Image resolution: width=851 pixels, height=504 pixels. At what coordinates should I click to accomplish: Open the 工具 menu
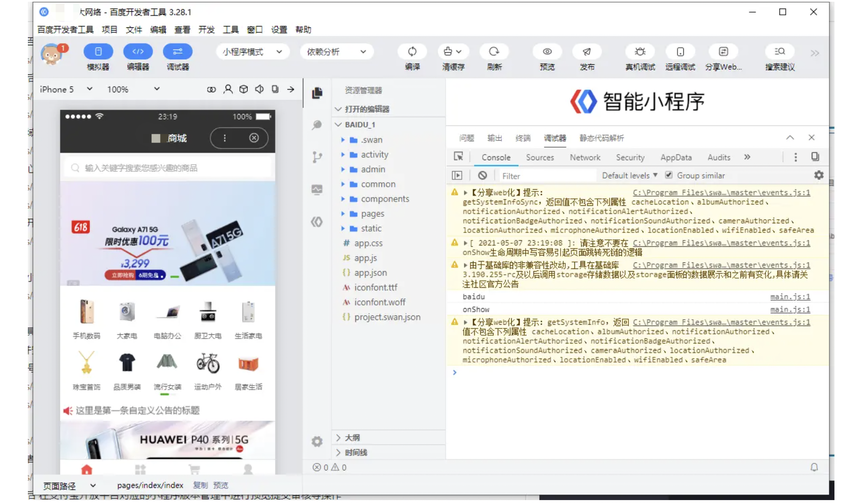point(230,30)
